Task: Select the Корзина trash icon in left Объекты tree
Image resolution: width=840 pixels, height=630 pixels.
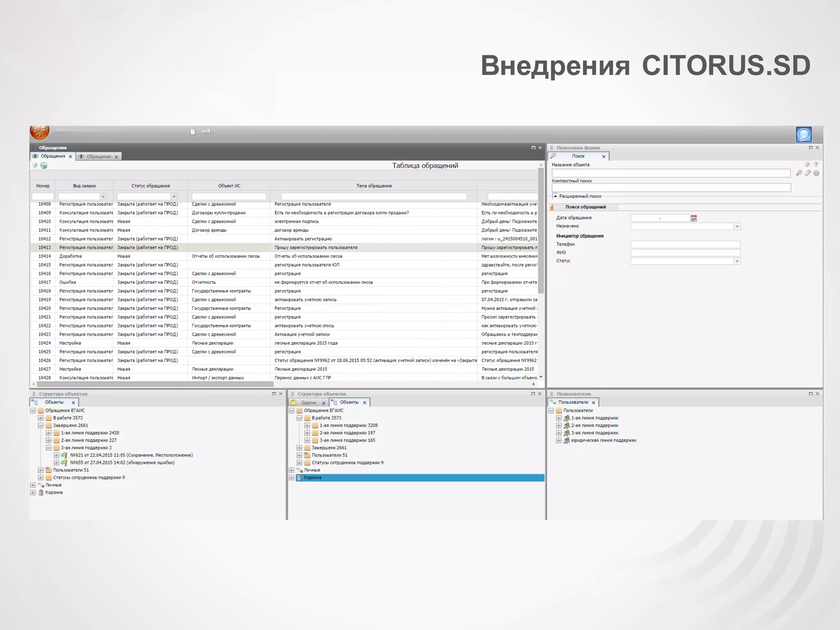Action: point(41,493)
